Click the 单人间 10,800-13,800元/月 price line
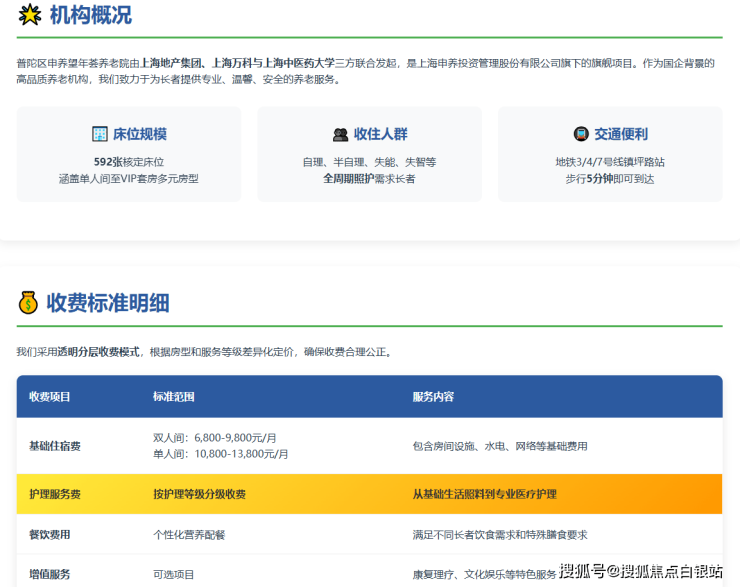This screenshot has height=587, width=740. coord(220,454)
